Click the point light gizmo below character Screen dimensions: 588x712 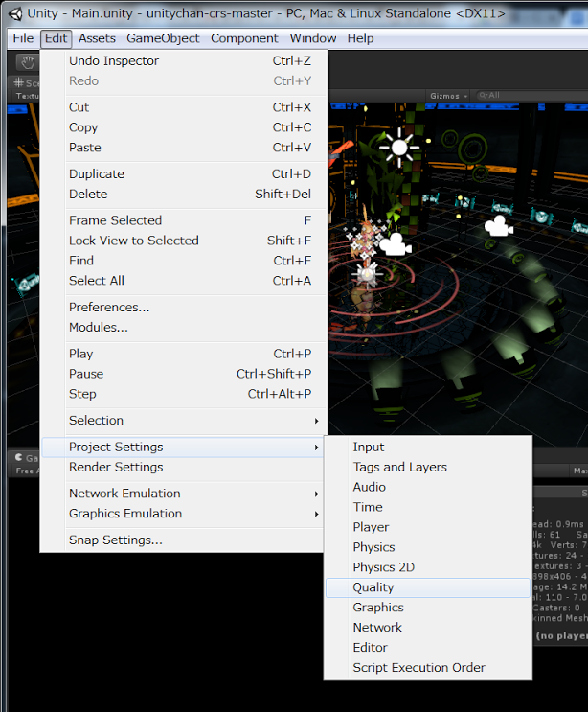click(367, 274)
